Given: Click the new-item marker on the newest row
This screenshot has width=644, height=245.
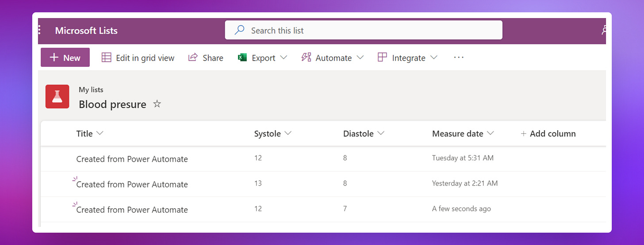Looking at the screenshot, I should [75, 204].
